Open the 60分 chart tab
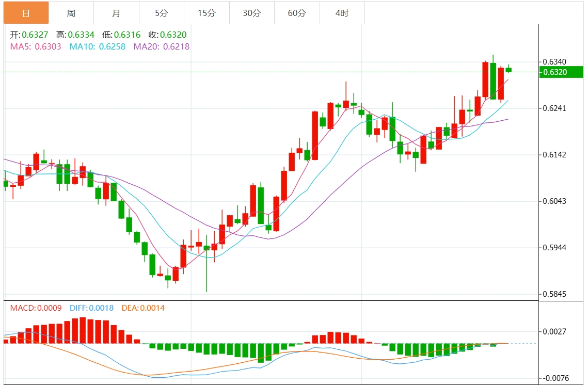 click(x=297, y=13)
